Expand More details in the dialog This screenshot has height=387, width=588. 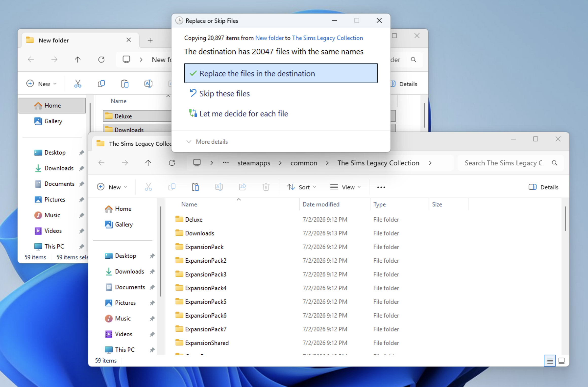207,142
